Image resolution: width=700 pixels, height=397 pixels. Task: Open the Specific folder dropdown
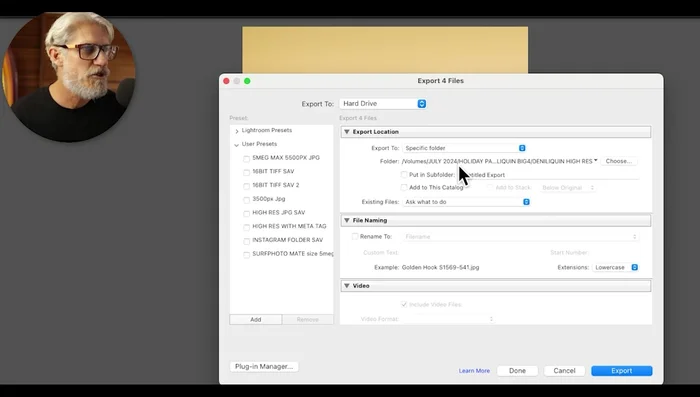tap(464, 148)
